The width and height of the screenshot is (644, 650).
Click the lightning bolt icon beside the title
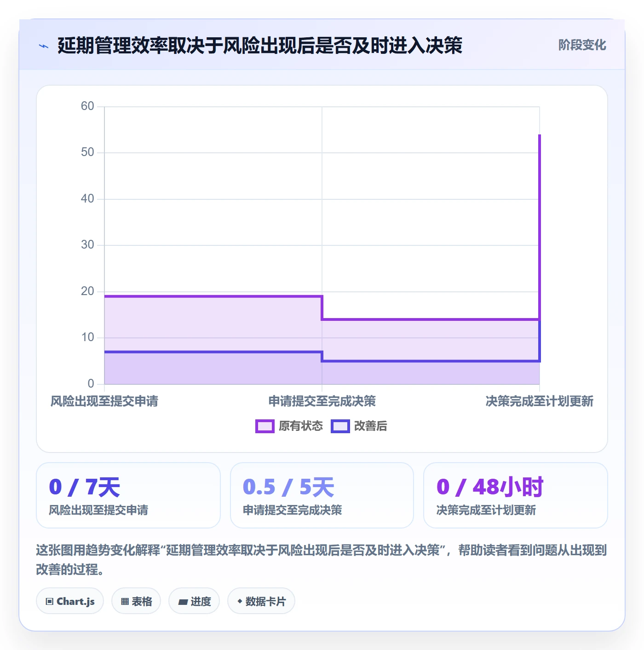(x=44, y=46)
